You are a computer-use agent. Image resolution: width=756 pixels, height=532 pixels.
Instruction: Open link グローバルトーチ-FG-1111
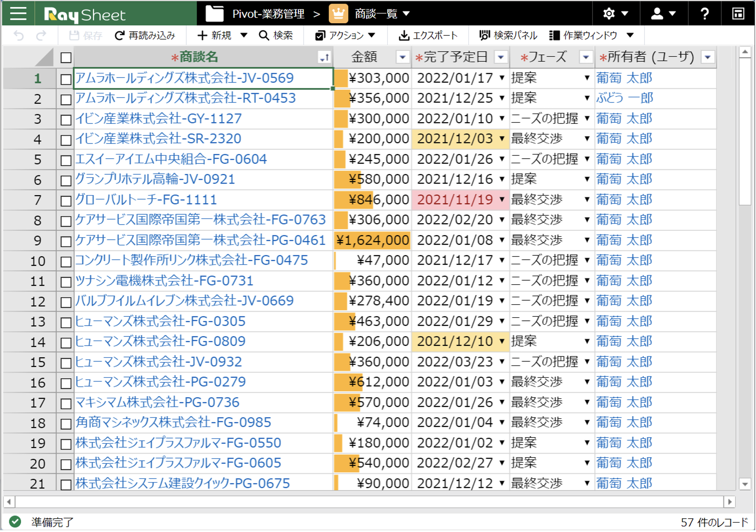point(146,200)
